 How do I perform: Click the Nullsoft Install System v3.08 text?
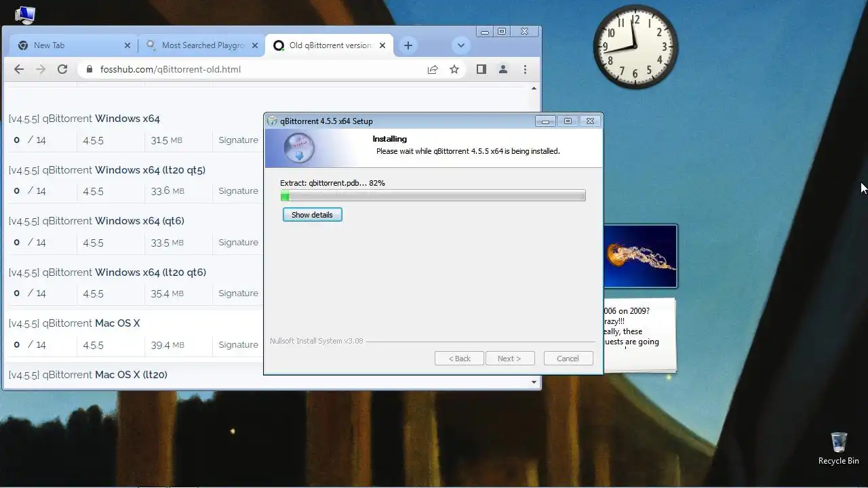(x=317, y=341)
